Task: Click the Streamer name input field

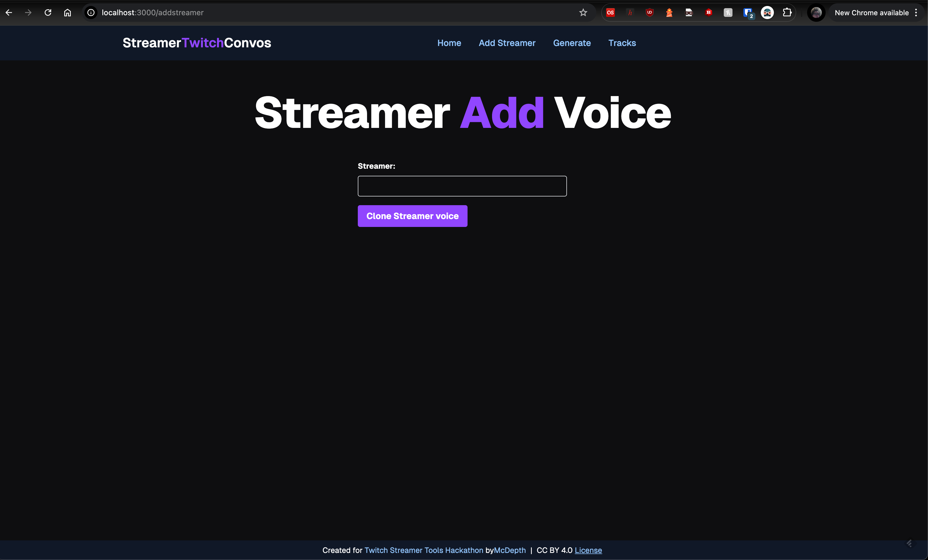Action: (462, 186)
